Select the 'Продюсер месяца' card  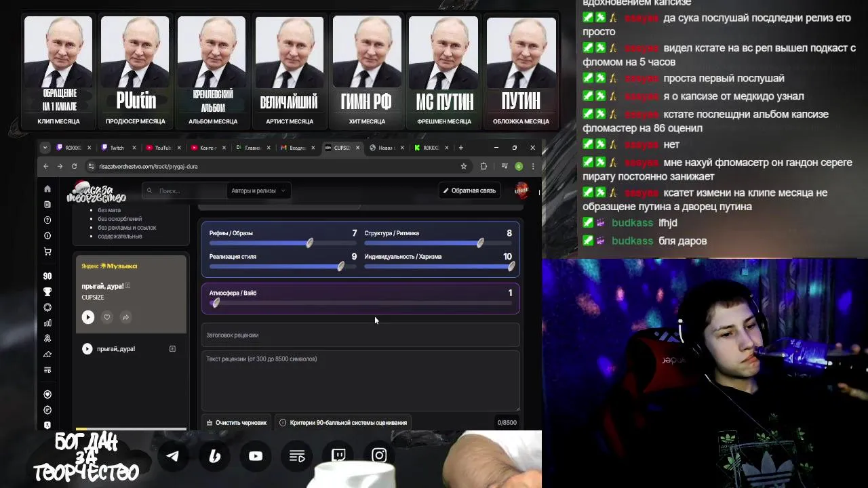pyautogui.click(x=136, y=72)
